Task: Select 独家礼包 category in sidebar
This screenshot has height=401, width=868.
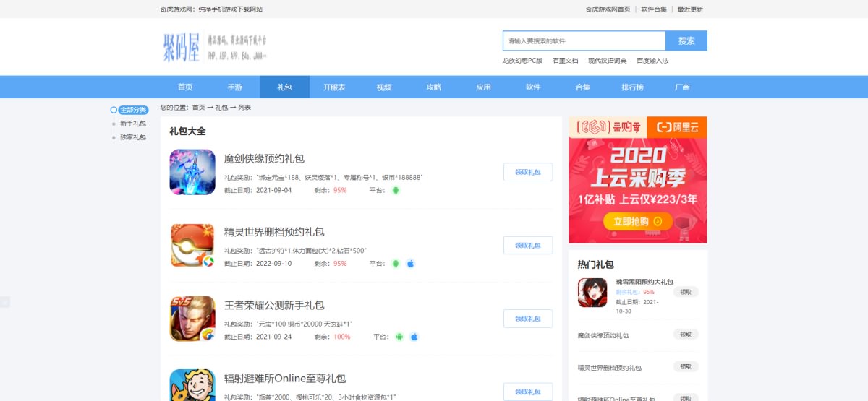Action: pos(132,137)
